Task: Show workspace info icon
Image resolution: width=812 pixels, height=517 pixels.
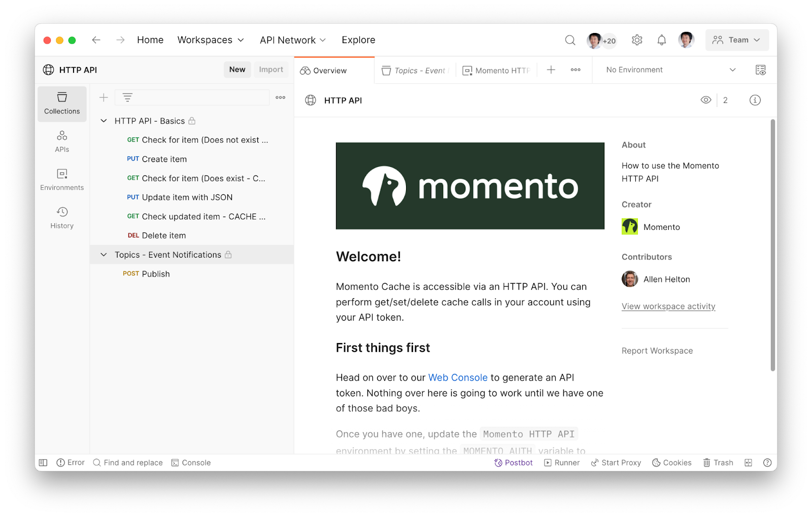Action: pos(755,100)
